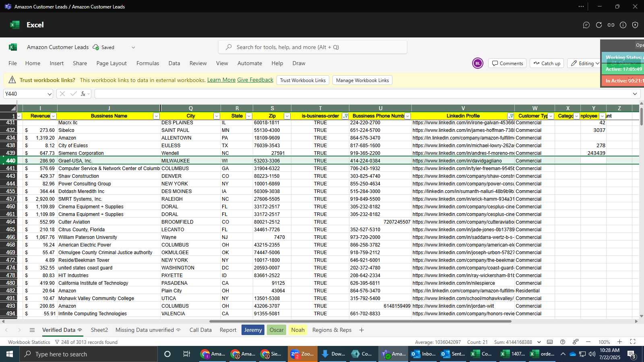The height and width of the screenshot is (362, 644).
Task: Open the Windows notification center icon
Action: [x=632, y=354]
